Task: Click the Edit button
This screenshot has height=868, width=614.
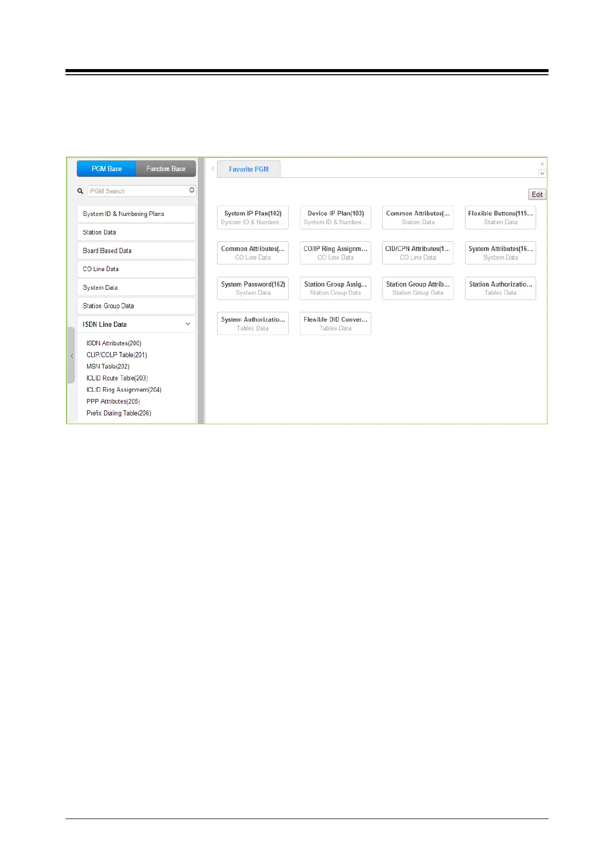Action: (537, 194)
